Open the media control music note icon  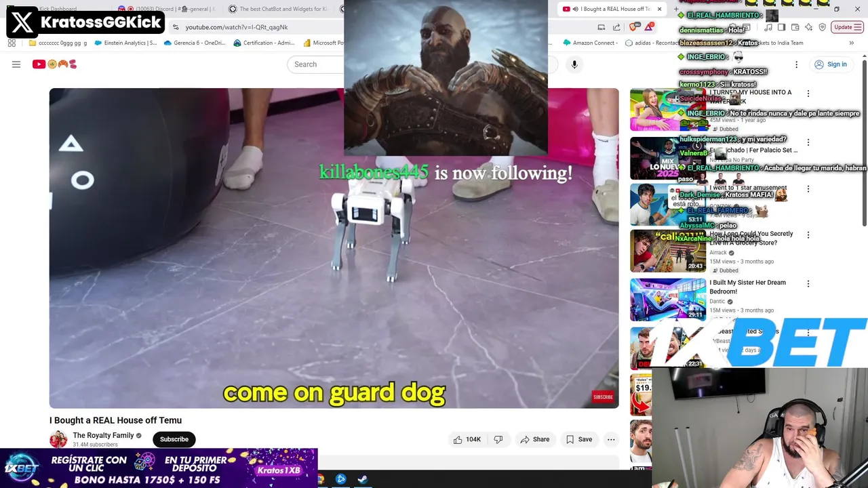(768, 27)
